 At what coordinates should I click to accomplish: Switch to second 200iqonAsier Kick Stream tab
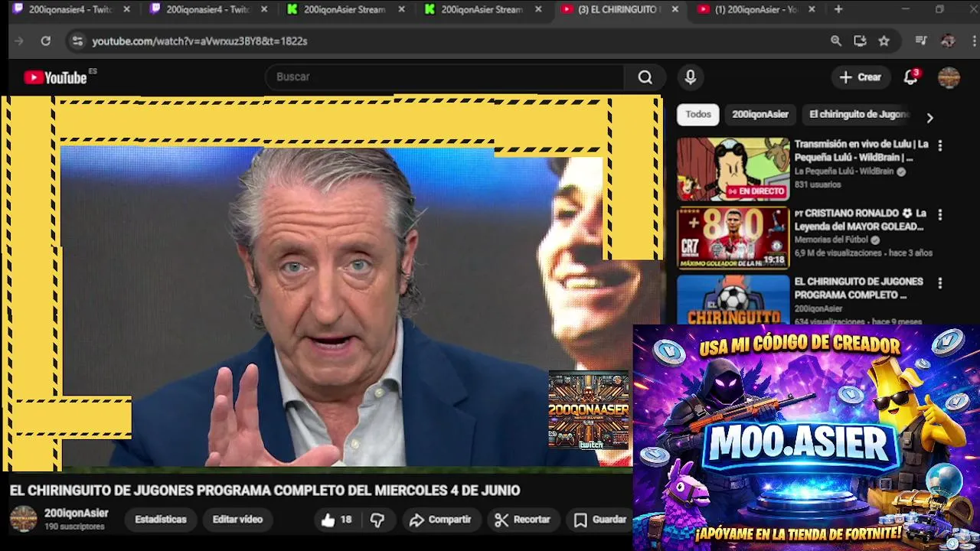(x=483, y=10)
